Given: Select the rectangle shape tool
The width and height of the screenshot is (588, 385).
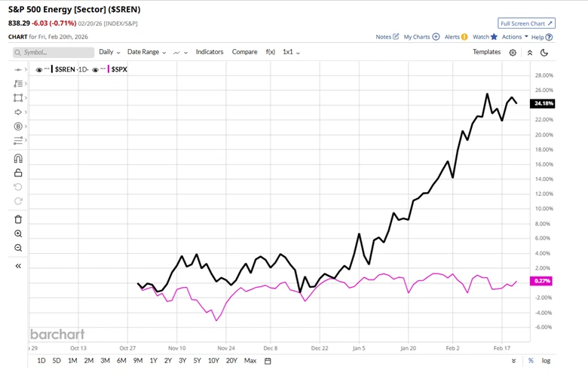Looking at the screenshot, I should click(x=18, y=98).
